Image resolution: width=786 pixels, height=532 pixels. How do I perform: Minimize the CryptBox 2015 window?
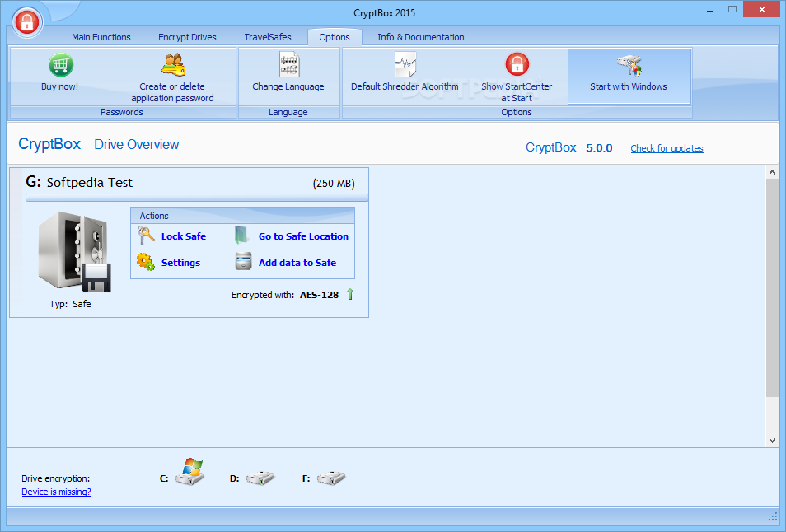pos(710,11)
